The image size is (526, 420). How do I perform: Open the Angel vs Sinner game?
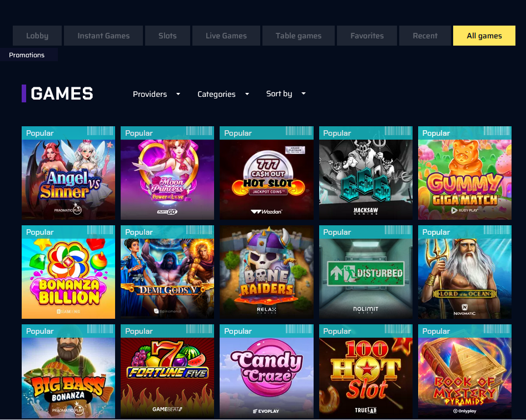(68, 173)
